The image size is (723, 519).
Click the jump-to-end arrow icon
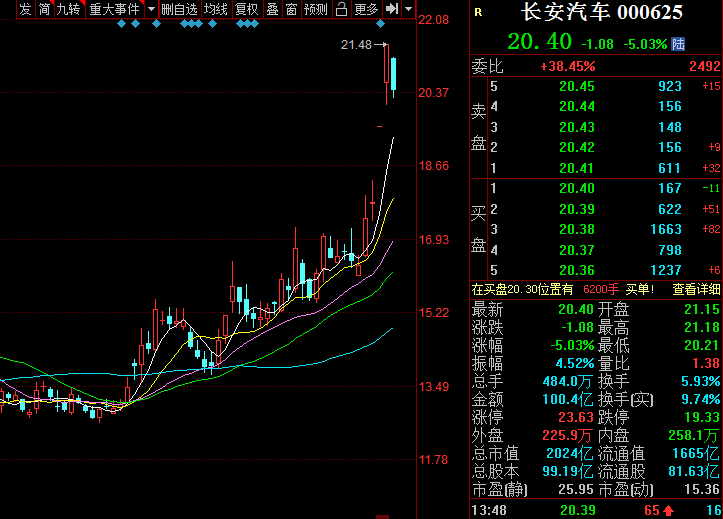tap(392, 9)
